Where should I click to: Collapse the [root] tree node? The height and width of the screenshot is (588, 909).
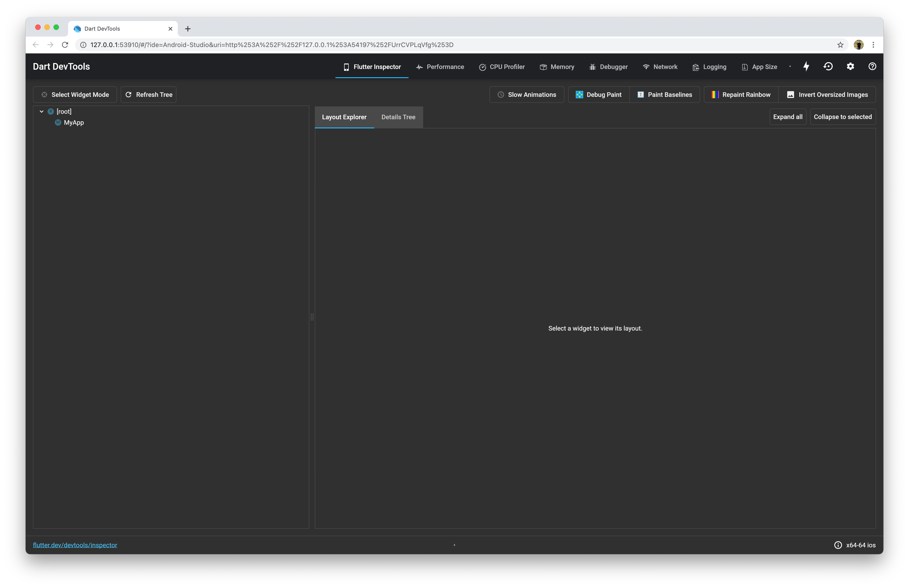42,111
